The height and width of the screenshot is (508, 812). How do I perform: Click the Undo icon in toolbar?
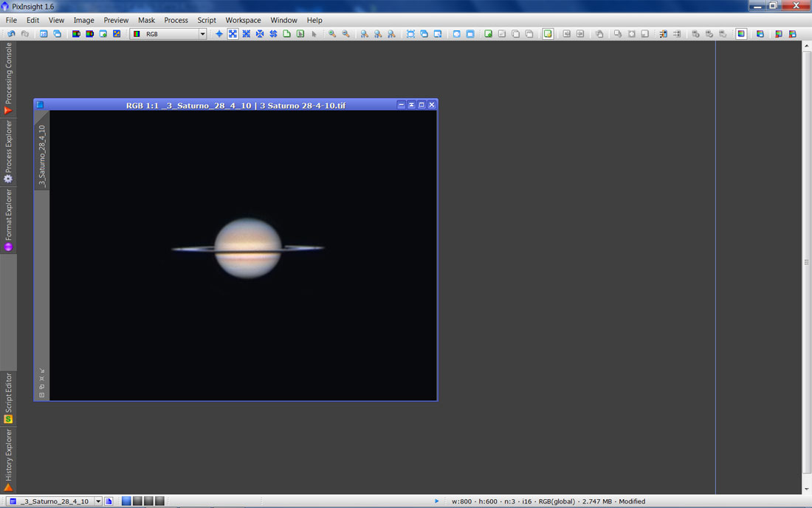coord(11,34)
